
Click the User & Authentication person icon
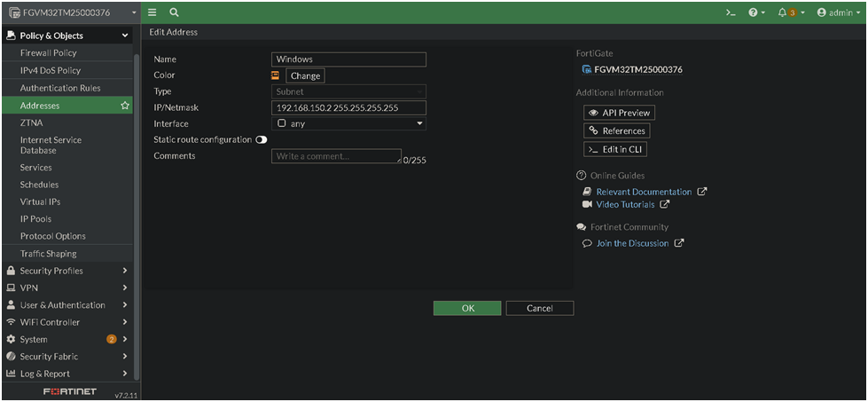click(11, 305)
